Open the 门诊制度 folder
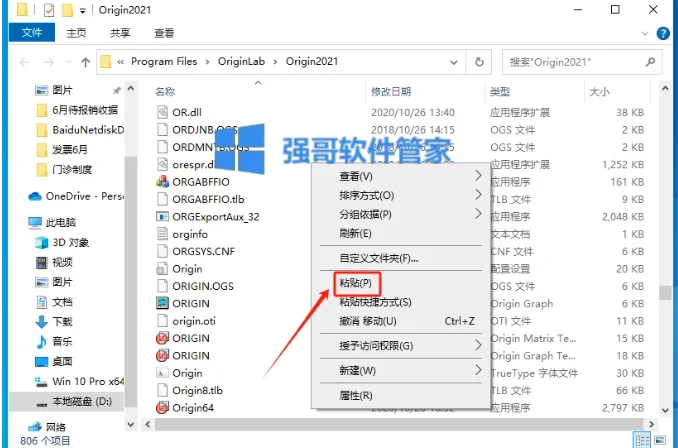This screenshot has width=678, height=448. pyautogui.click(x=64, y=170)
